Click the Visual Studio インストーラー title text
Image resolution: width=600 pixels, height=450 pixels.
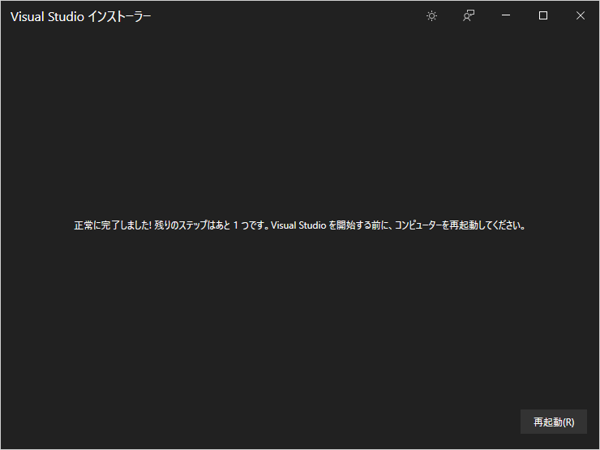pos(81,16)
